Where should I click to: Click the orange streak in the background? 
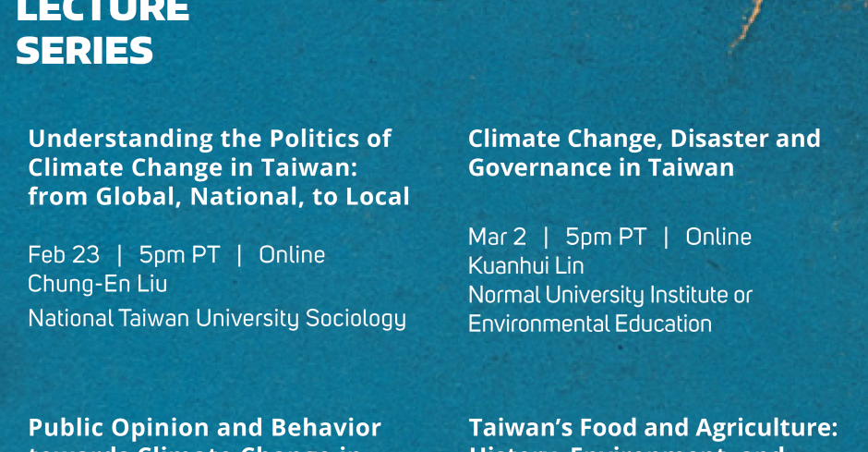pyautogui.click(x=747, y=26)
